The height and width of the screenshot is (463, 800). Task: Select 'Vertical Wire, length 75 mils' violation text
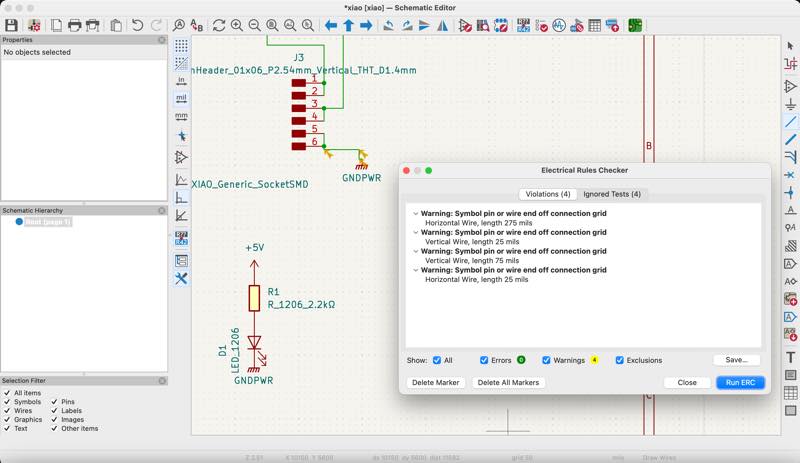pos(472,260)
